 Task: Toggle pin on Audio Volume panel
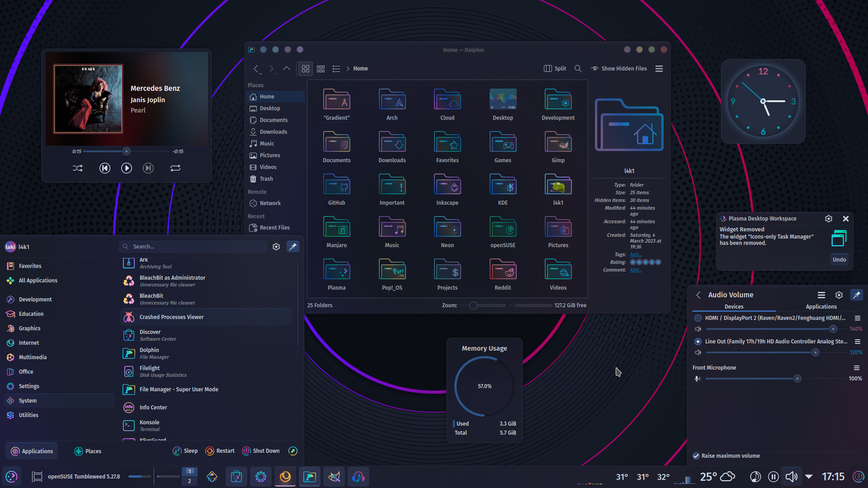857,295
